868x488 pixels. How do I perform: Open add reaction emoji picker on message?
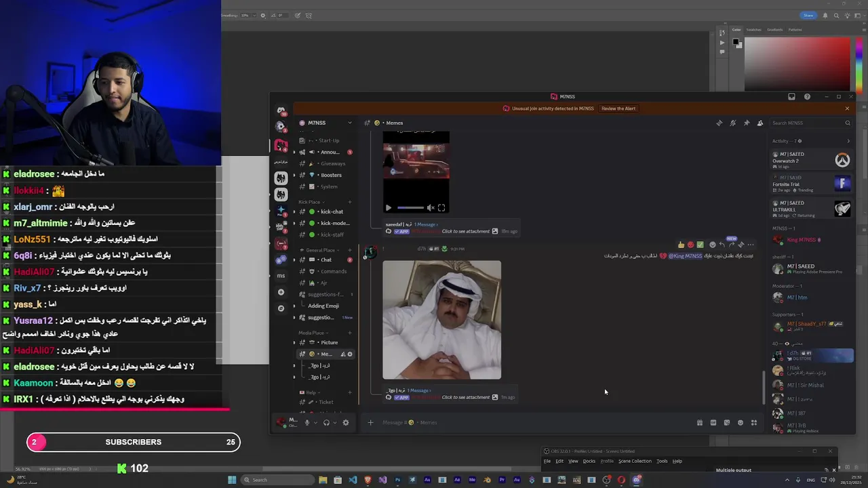tap(712, 245)
